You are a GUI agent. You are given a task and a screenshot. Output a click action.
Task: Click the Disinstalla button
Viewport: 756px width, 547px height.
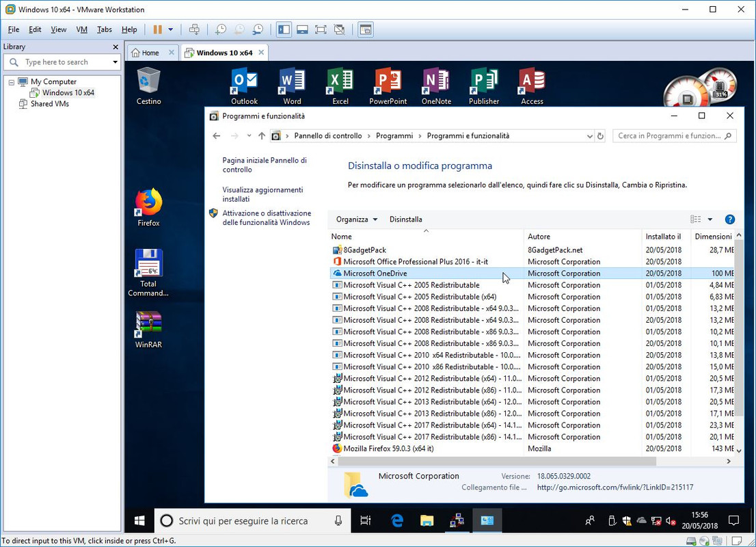point(405,219)
